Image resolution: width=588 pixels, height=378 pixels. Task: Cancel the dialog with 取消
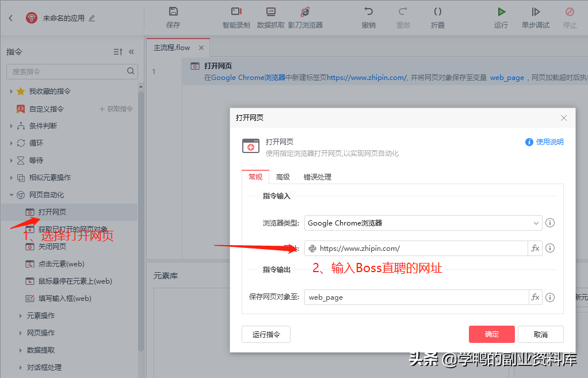tap(541, 334)
